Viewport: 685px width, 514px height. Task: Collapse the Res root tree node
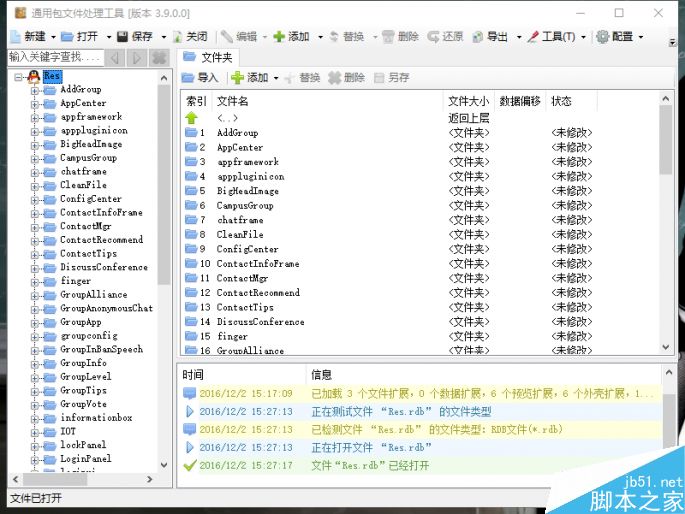[x=19, y=76]
